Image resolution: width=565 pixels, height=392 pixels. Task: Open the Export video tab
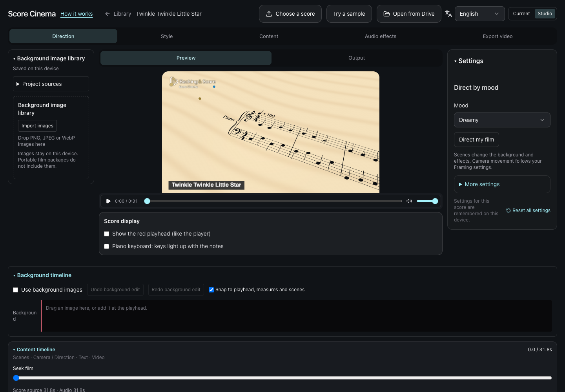(x=498, y=36)
